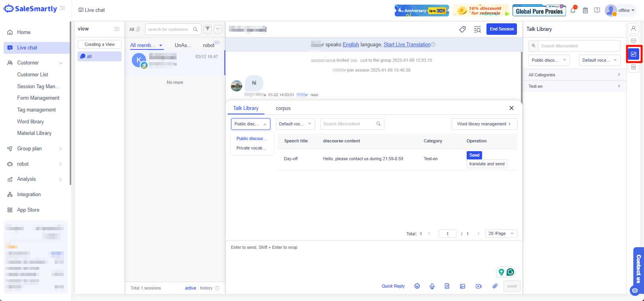The width and height of the screenshot is (644, 301).
Task: Collapse the left navigation menu
Action: click(x=63, y=8)
